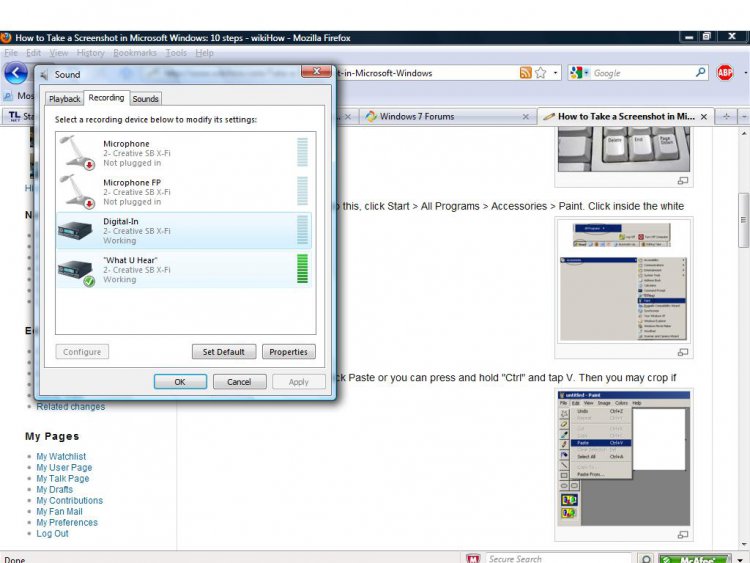Switch to the Playback tab
750x563 pixels.
[x=64, y=99]
